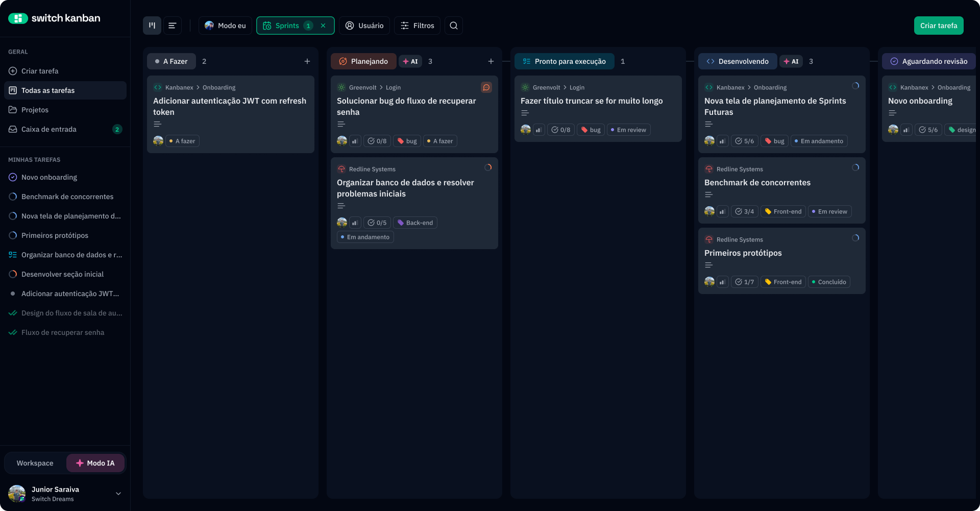This screenshot has height=511, width=980.
Task: Open the Filtros dropdown
Action: (417, 25)
